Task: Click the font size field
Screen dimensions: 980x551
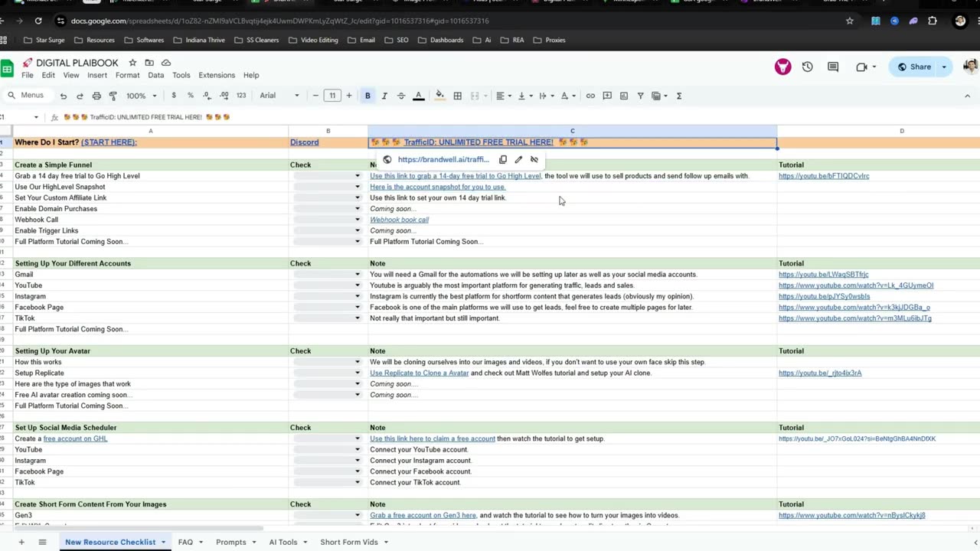Action: coord(332,96)
